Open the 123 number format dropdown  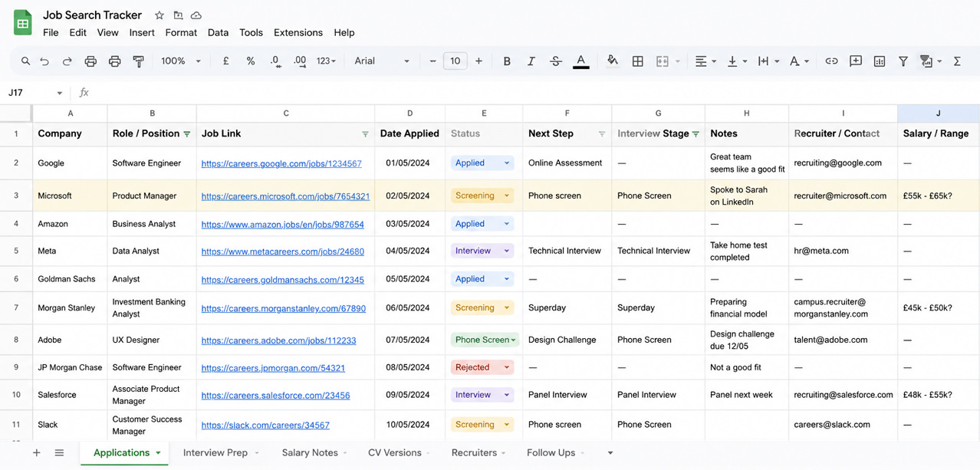tap(326, 61)
